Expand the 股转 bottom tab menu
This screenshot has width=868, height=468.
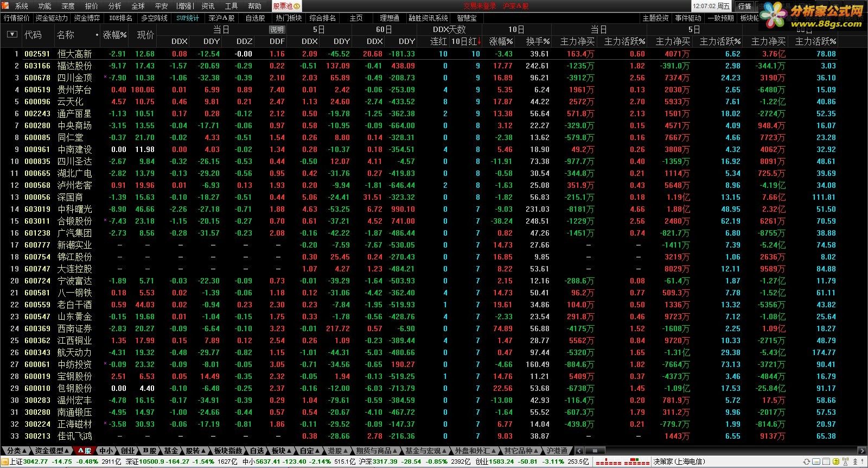pos(195,451)
